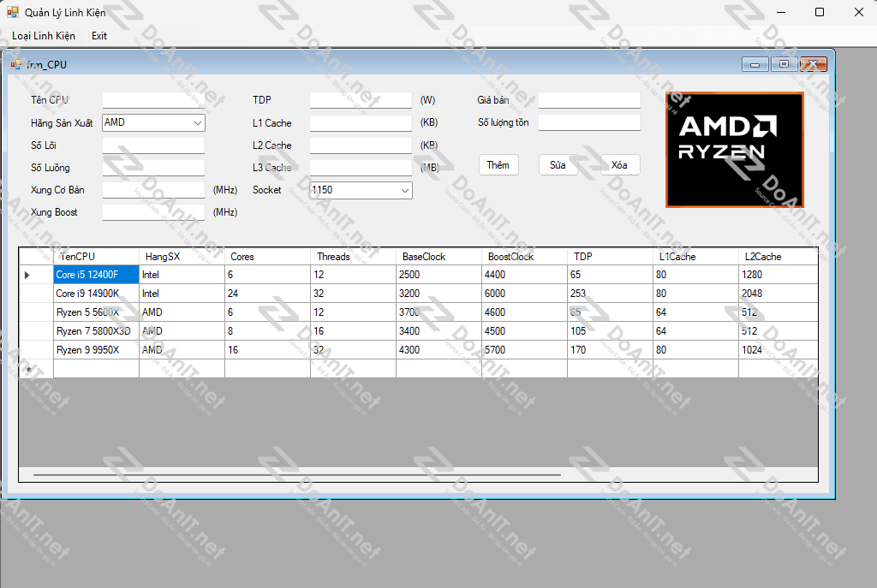Click the Xóa button
This screenshot has width=877, height=588.
point(620,165)
